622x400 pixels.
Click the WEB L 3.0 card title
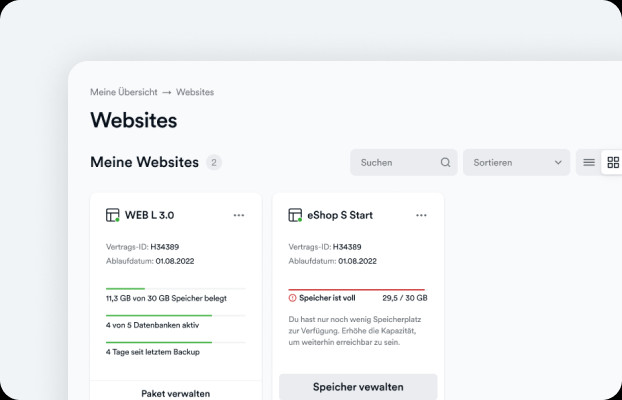(150, 215)
